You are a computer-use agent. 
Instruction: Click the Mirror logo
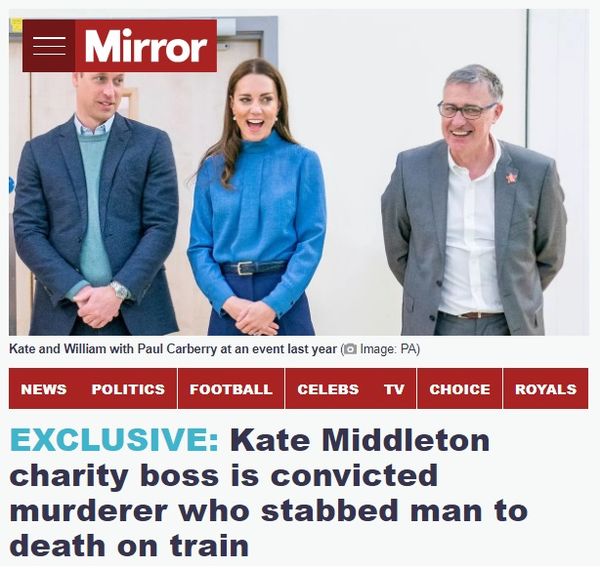click(146, 46)
